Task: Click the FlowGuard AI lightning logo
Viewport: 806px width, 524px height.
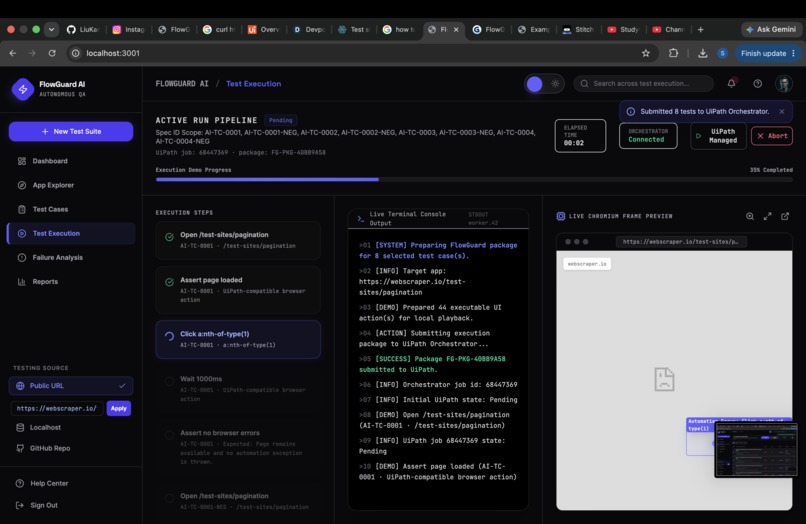Action: click(x=23, y=89)
